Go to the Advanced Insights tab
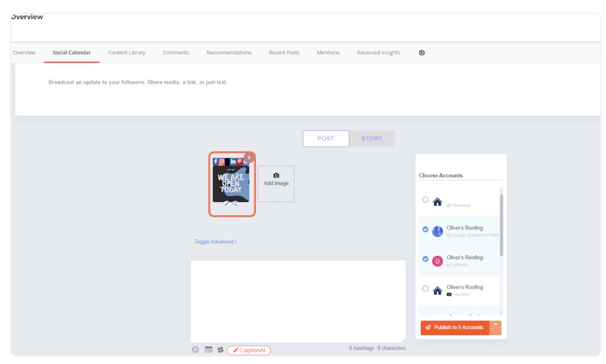Viewport: 606px width, 364px height. [378, 53]
